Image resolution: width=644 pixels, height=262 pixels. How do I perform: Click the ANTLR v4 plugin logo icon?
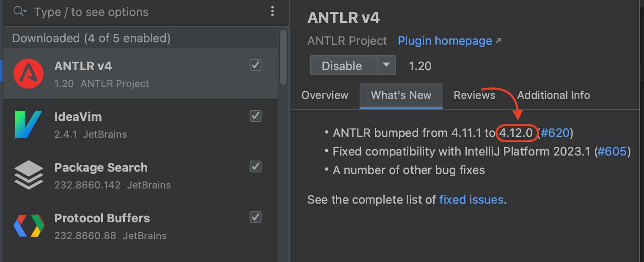click(28, 74)
